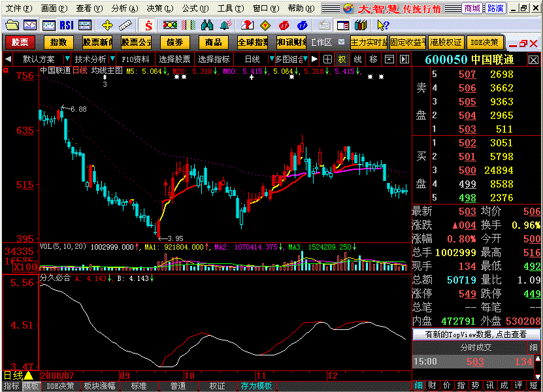543x392 pixels.
Task: Click the second candlestick chart toolbar icon
Action: 48,25
